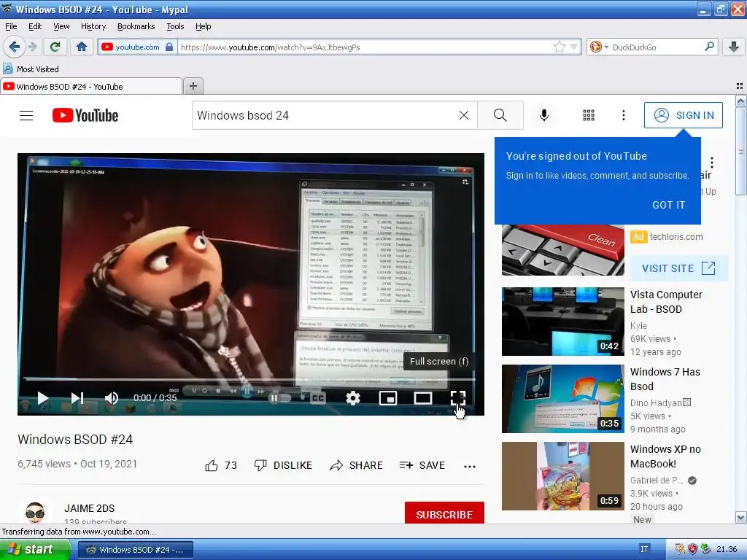Open the techloris.com ad keyboard thumbnail

(562, 249)
